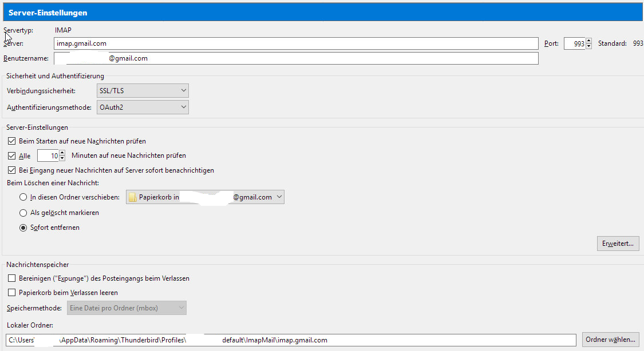
Task: Click the Benutzername input field
Action: 296,58
